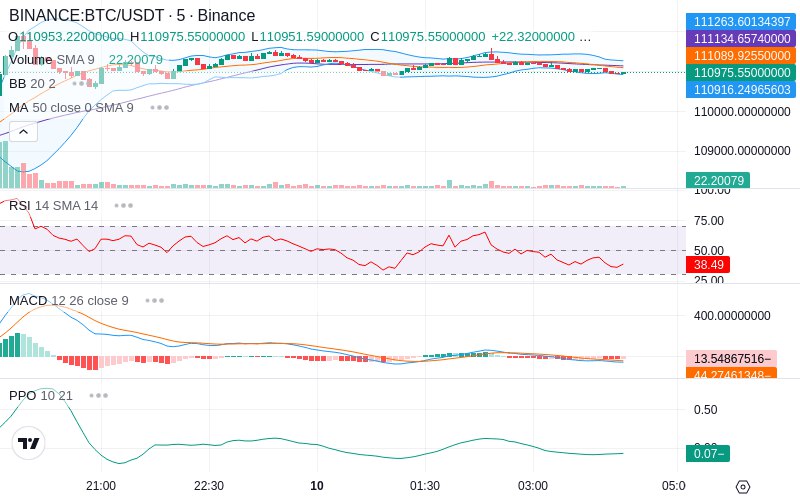Click the 13.54867516 MACD histogram value label
800x500 pixels.
click(x=731, y=358)
